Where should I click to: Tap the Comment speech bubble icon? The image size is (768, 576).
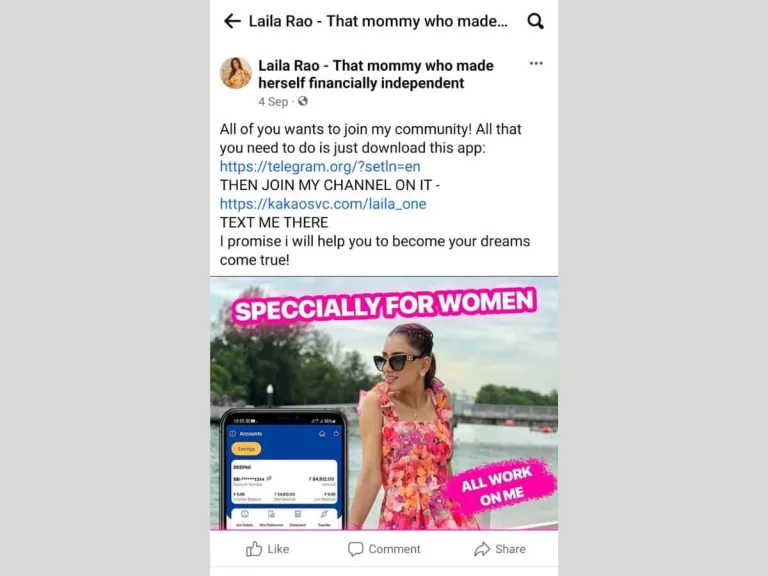click(356, 549)
